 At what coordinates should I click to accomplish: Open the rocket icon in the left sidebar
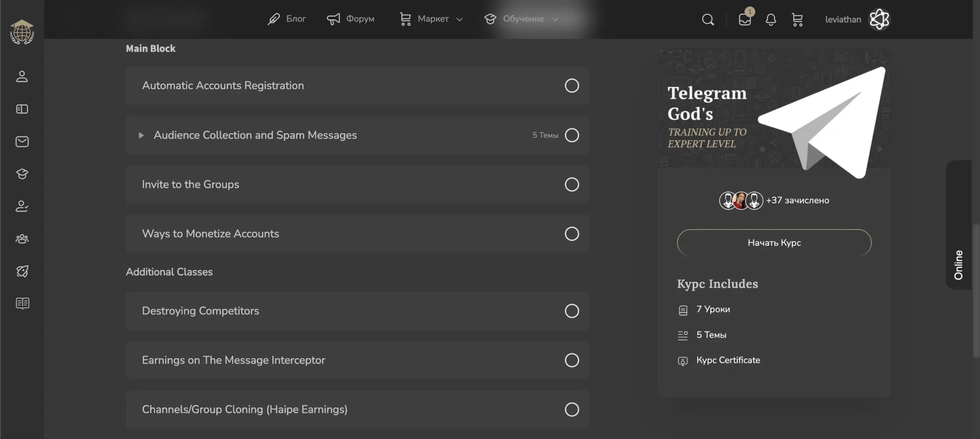coord(22,271)
